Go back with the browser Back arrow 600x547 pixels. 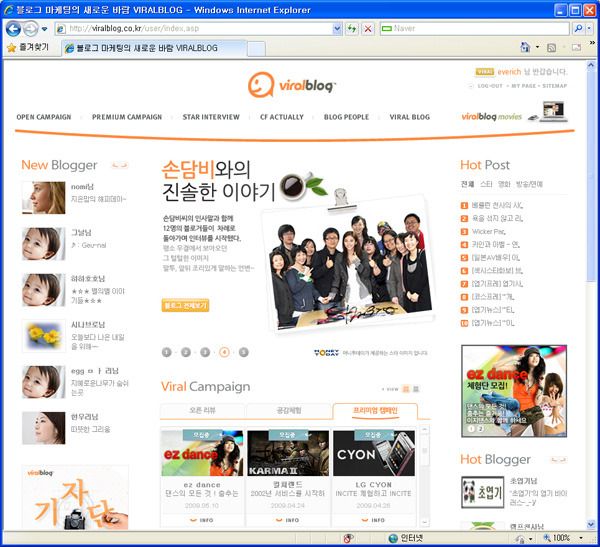13,29
